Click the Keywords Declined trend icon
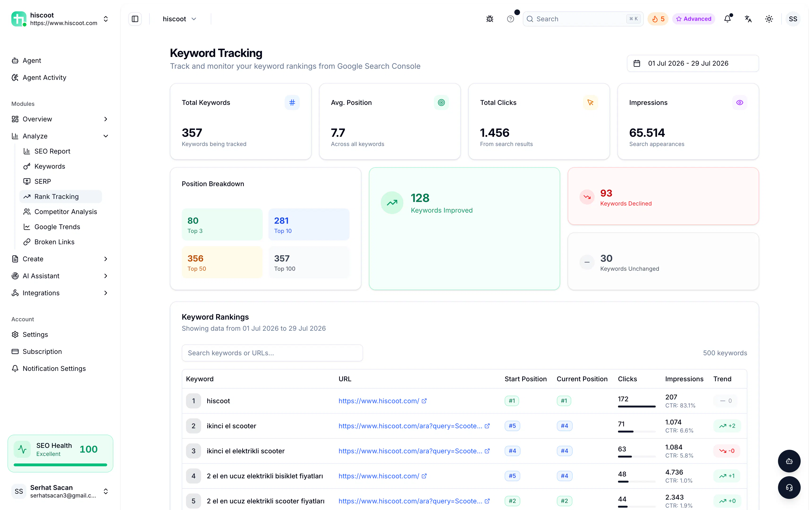This screenshot has height=510, width=812. coord(587,197)
